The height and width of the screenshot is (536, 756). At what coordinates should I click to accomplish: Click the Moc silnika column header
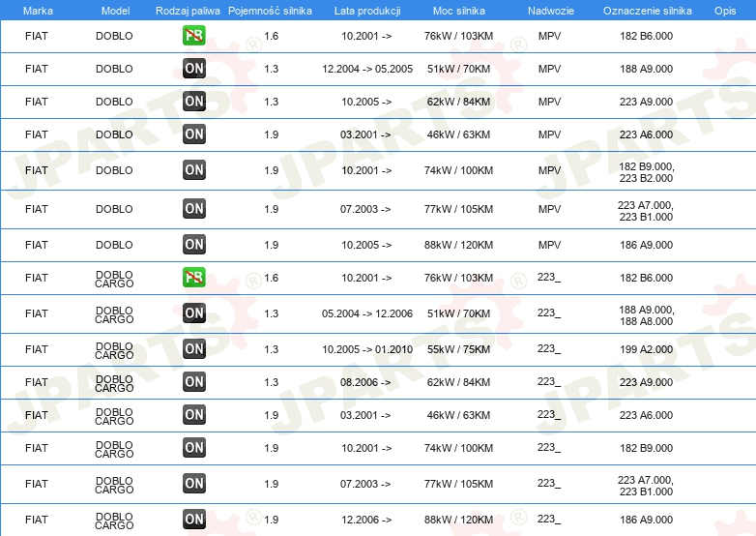click(459, 11)
